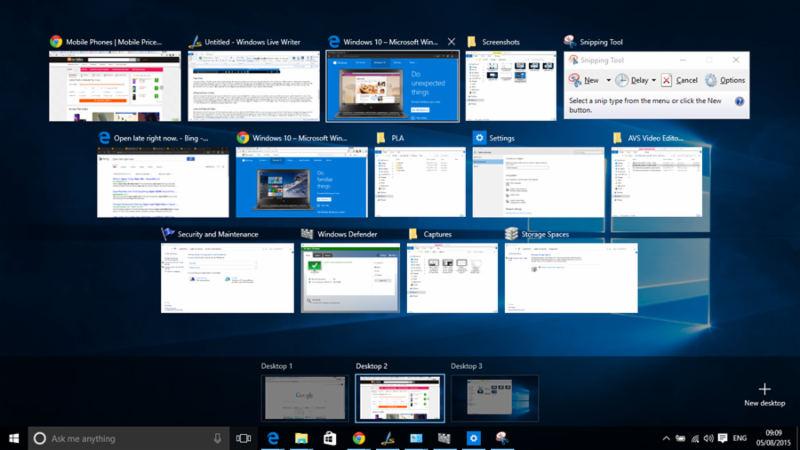
Task: Open File Explorer from the taskbar
Action: pos(300,438)
